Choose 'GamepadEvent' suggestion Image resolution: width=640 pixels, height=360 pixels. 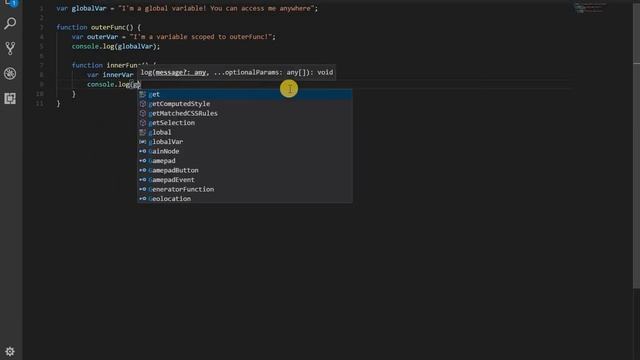point(244,180)
